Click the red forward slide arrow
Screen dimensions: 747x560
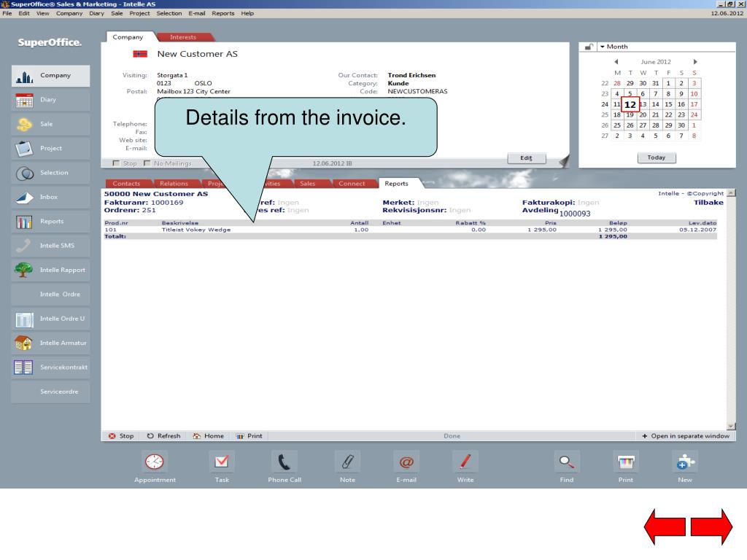(x=712, y=527)
